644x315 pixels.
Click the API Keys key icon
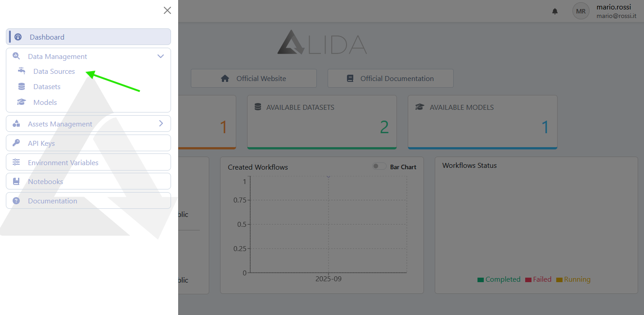tap(16, 143)
